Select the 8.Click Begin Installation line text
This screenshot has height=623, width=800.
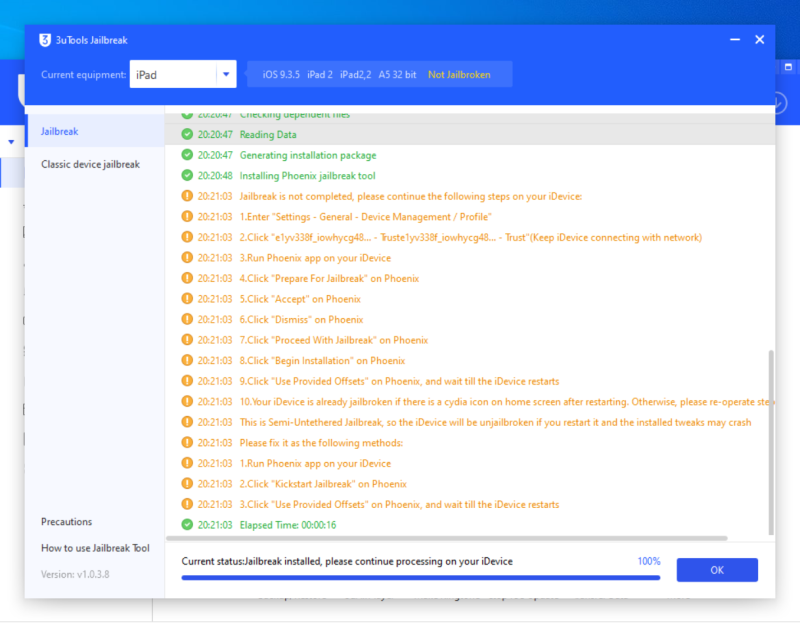[x=322, y=361]
